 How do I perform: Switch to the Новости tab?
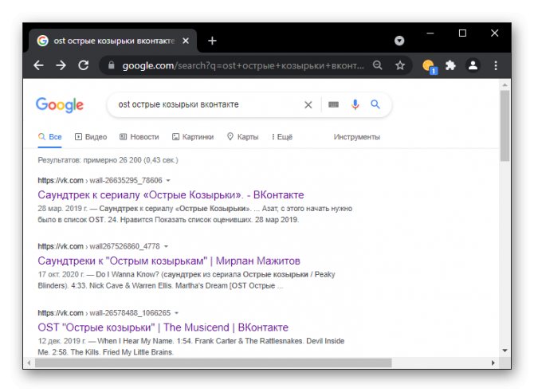(x=139, y=137)
